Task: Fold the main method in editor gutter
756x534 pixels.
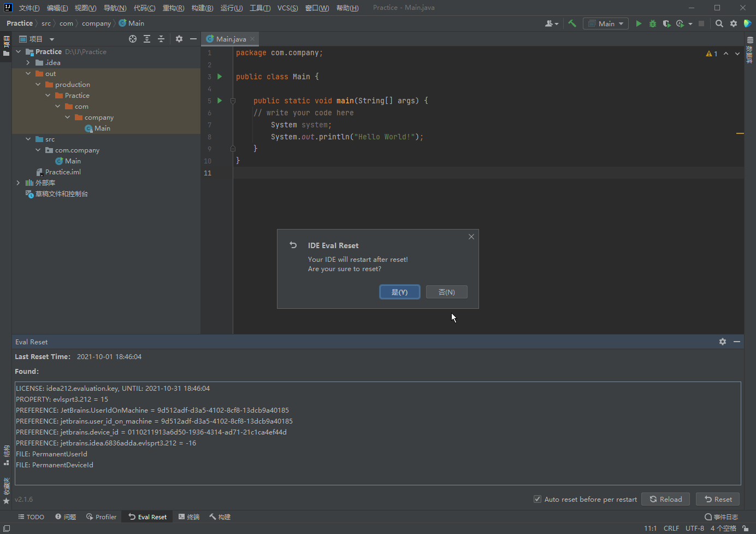Action: (x=233, y=101)
